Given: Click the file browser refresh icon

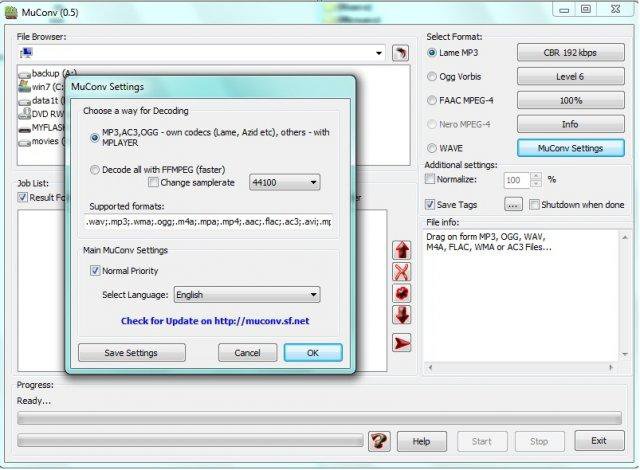Looking at the screenshot, I should coord(401,52).
